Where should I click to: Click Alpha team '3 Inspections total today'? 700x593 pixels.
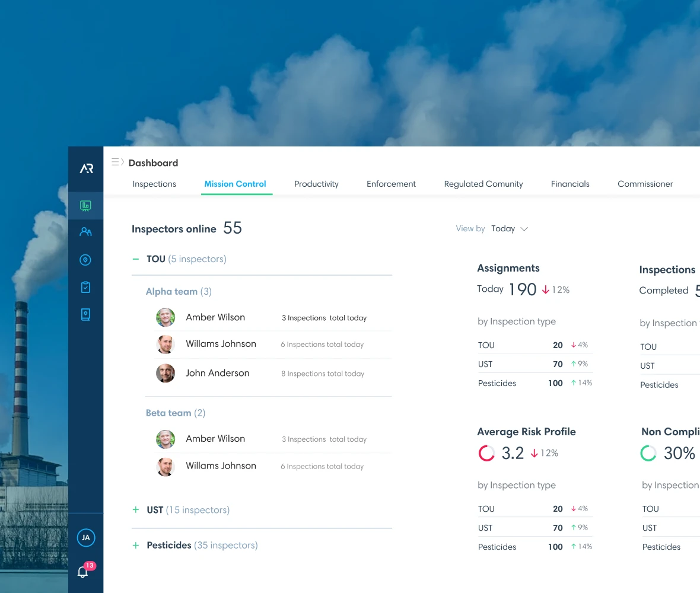324,318
